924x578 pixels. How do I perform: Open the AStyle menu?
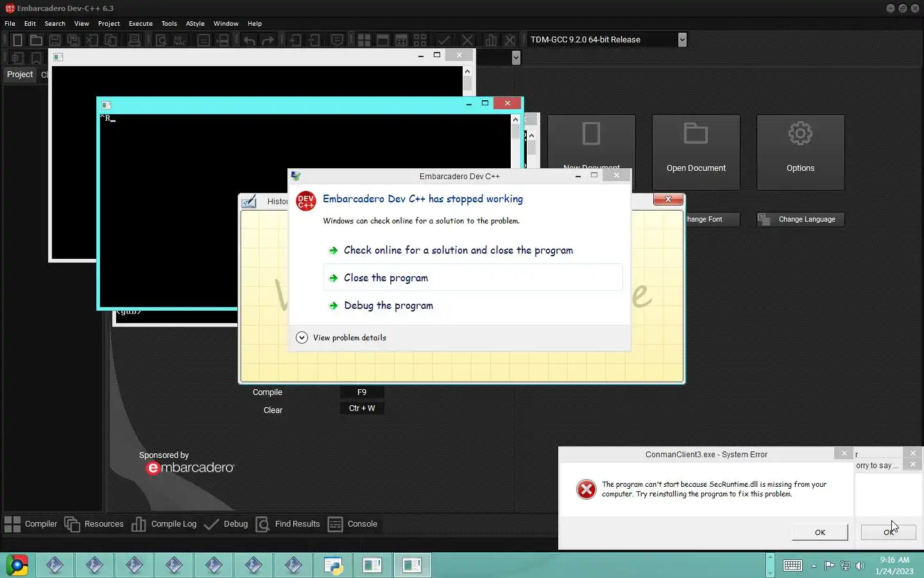(195, 24)
